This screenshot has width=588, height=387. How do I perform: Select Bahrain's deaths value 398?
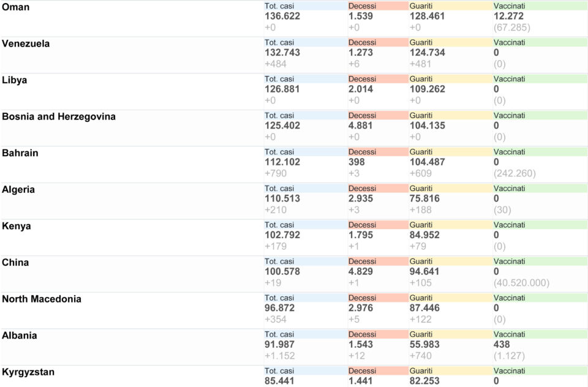coord(356,162)
